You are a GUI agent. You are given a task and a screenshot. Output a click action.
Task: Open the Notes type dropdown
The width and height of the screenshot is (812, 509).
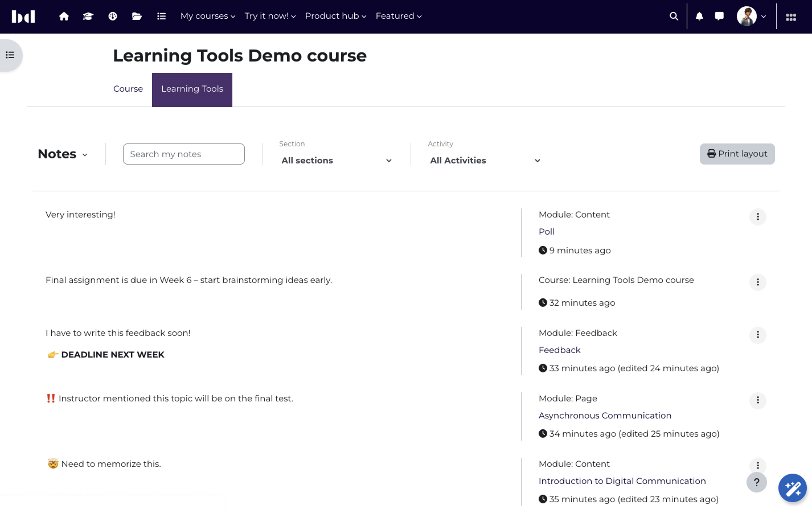pos(63,154)
